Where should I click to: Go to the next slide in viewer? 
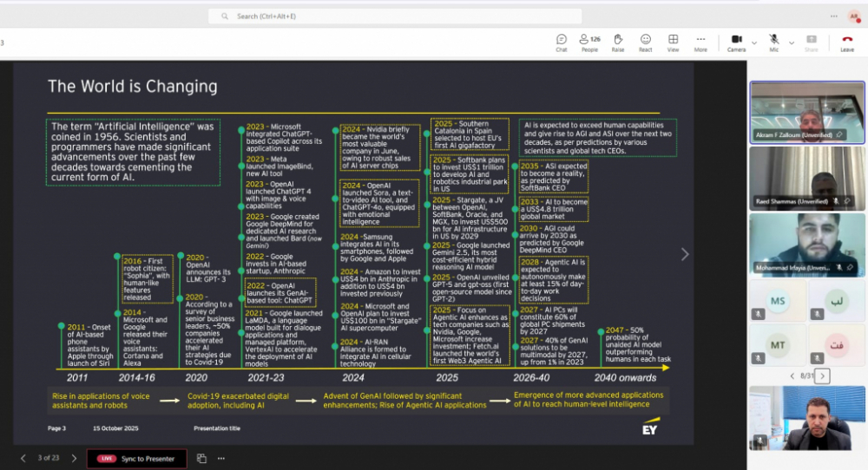coord(74,458)
